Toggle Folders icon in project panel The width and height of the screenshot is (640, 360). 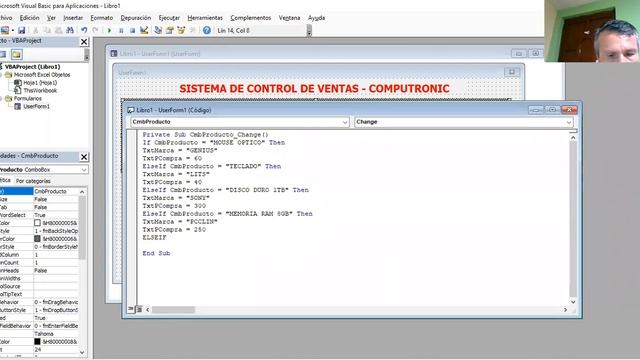tap(16, 54)
